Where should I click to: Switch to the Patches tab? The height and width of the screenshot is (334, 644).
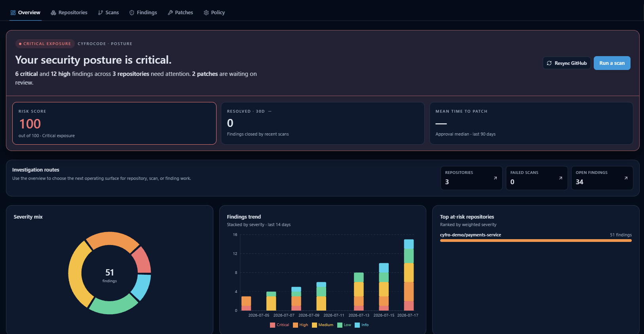[180, 13]
